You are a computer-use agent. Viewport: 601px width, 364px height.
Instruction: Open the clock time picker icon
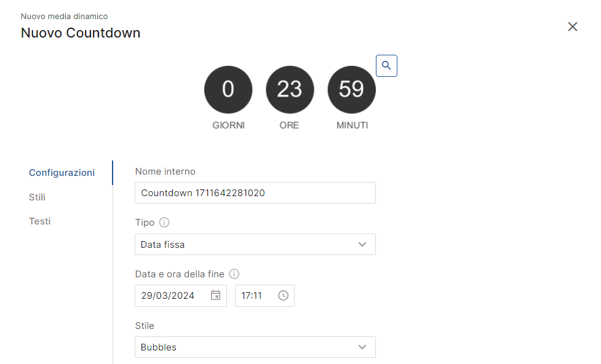click(x=283, y=295)
